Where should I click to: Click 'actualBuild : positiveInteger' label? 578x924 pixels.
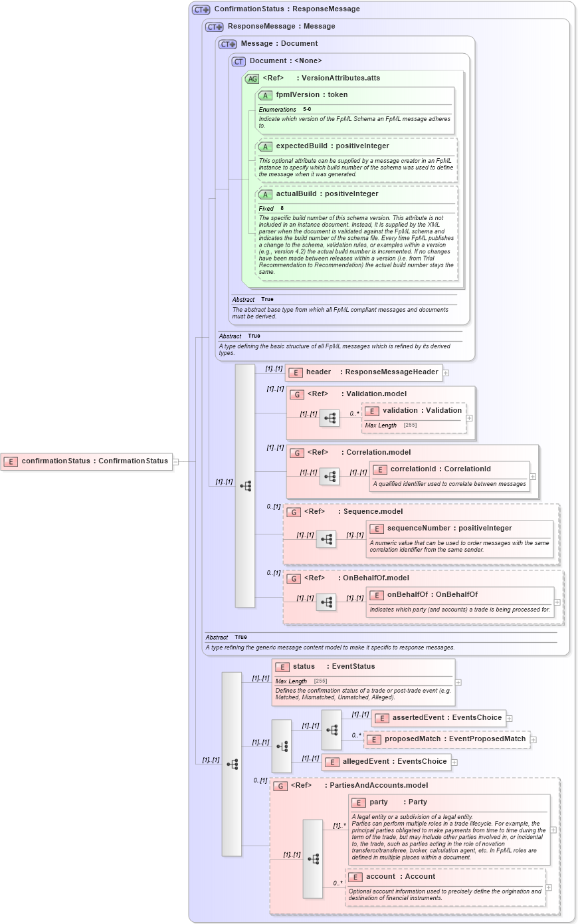click(x=328, y=194)
